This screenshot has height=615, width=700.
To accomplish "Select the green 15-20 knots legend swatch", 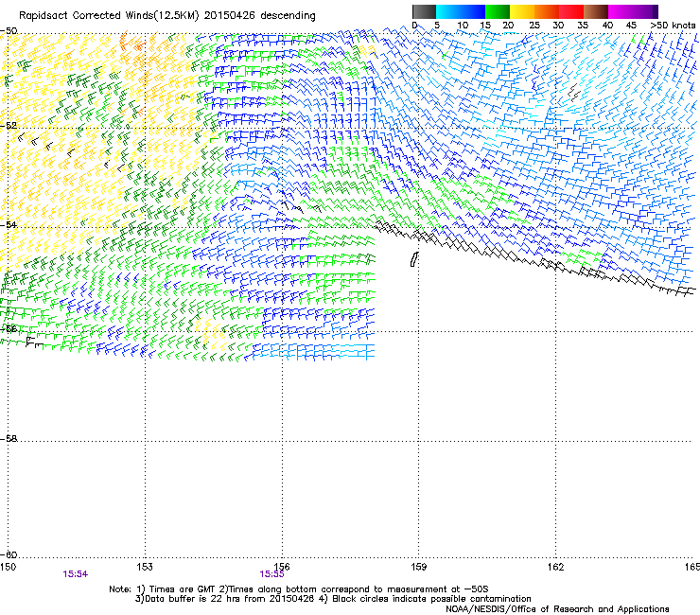I will tap(498, 11).
